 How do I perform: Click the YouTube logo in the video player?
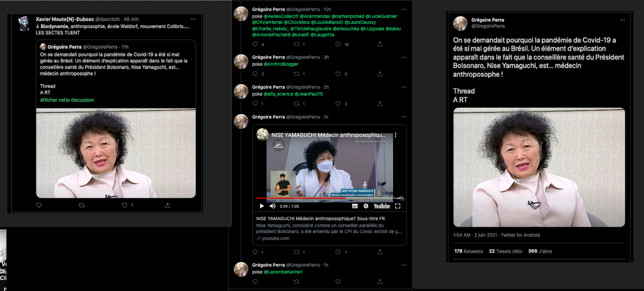tap(382, 206)
